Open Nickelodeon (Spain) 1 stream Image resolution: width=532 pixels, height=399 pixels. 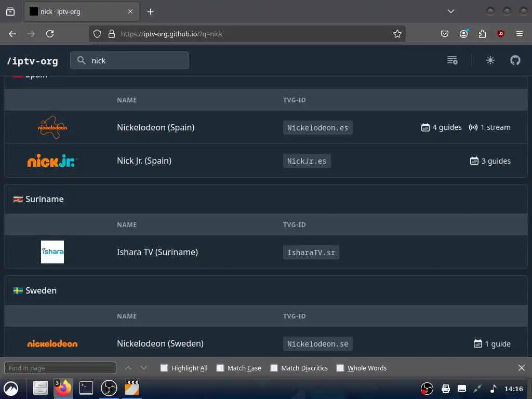tap(489, 128)
